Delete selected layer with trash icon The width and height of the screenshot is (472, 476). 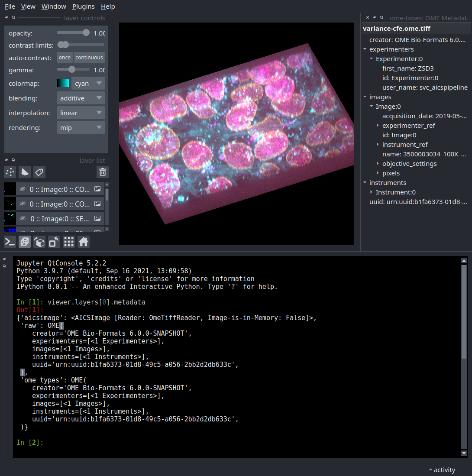click(102, 172)
